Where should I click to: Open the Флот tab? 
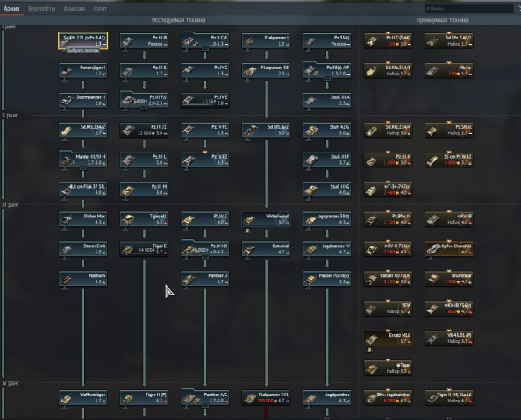(100, 8)
